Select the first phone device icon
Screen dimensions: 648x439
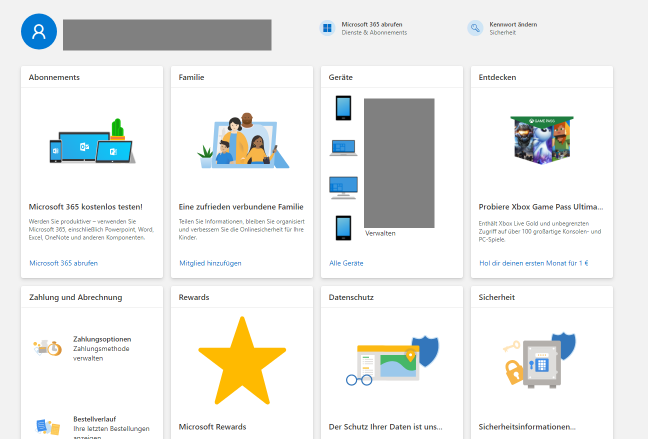(x=343, y=108)
